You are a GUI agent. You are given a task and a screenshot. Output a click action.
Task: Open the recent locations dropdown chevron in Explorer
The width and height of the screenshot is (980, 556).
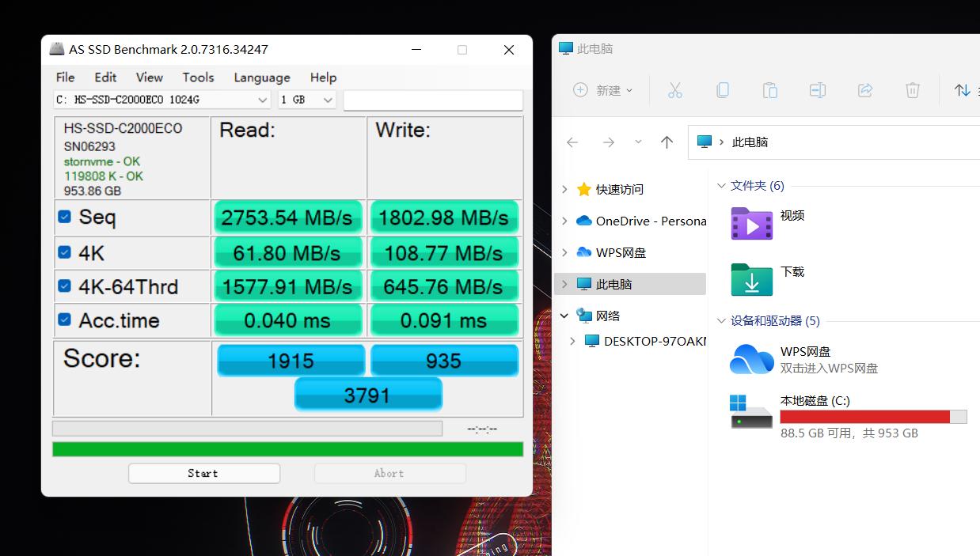click(638, 142)
